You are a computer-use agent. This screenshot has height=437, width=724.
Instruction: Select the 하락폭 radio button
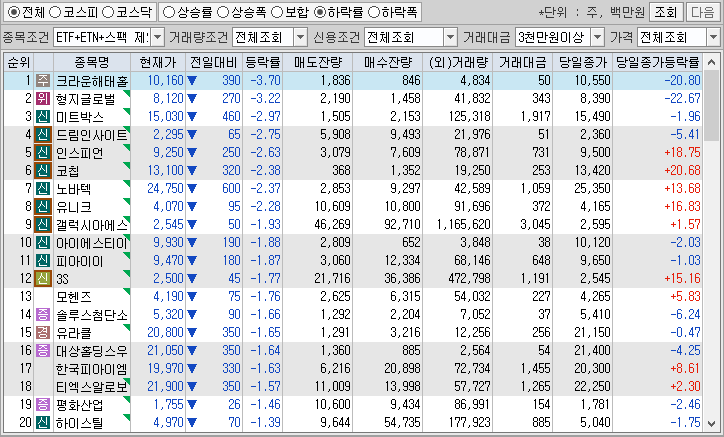(x=373, y=12)
